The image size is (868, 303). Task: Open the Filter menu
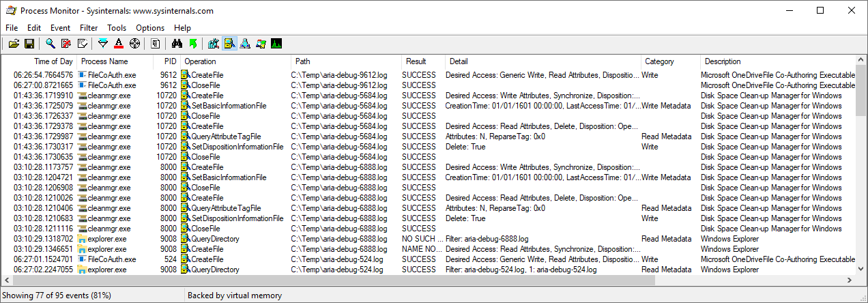click(x=89, y=28)
